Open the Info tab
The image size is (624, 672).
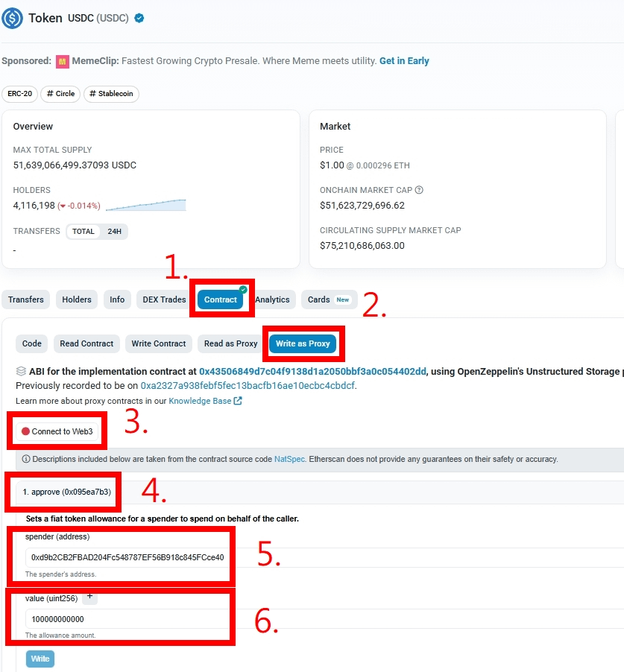[117, 299]
